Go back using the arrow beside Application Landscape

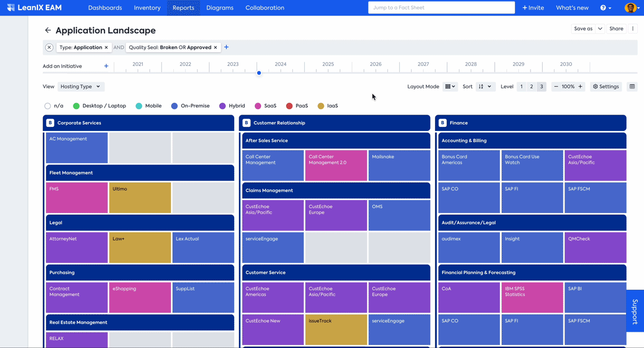(48, 30)
